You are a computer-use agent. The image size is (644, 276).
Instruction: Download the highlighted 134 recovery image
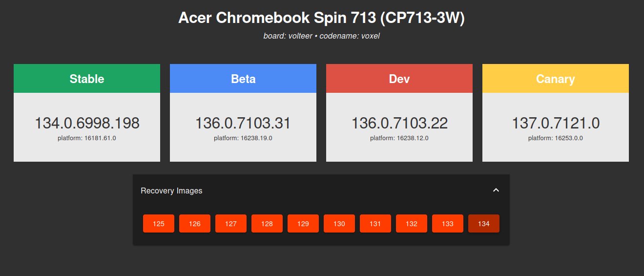coord(484,224)
